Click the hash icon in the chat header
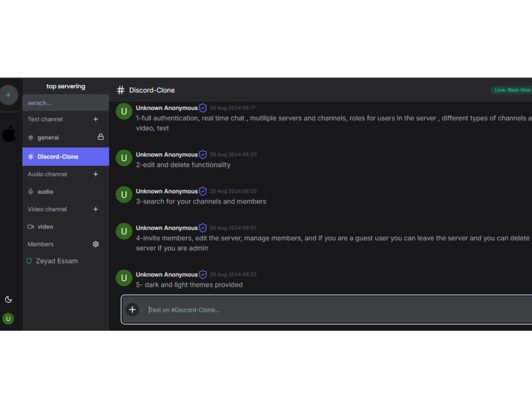 coord(121,90)
